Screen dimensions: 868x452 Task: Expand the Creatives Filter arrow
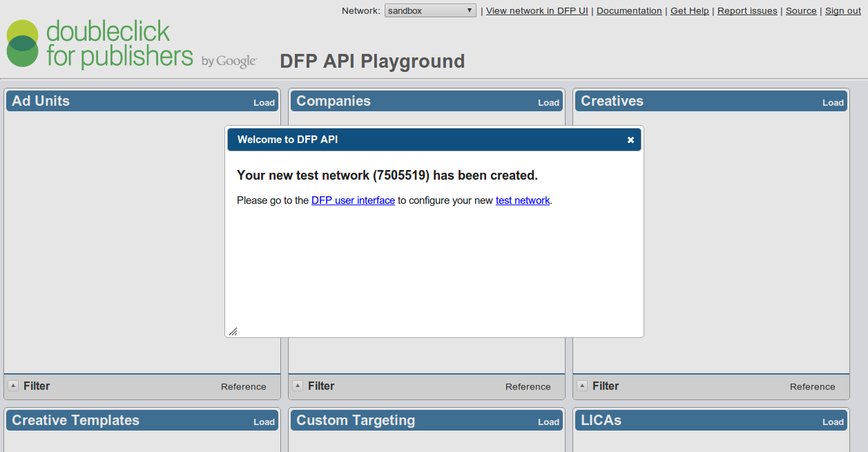point(582,386)
